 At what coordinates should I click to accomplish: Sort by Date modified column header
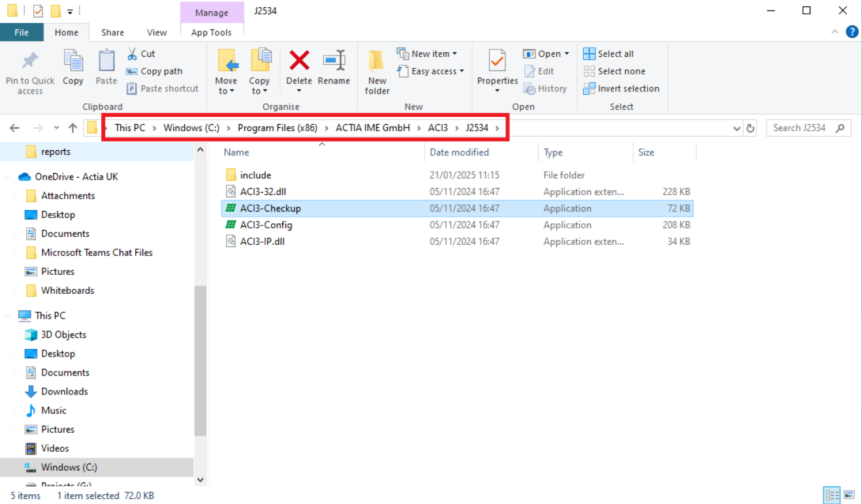[x=459, y=152]
